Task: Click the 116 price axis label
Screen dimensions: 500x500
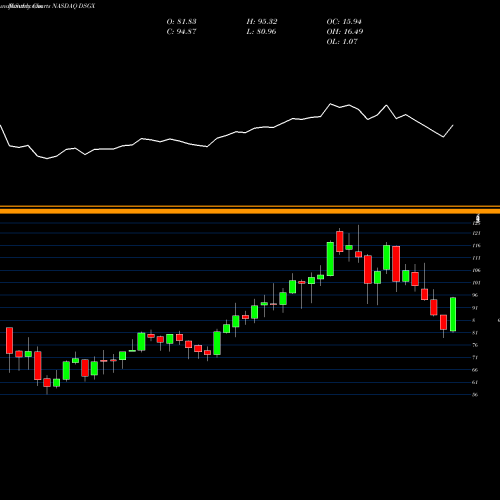Action: pyautogui.click(x=476, y=245)
